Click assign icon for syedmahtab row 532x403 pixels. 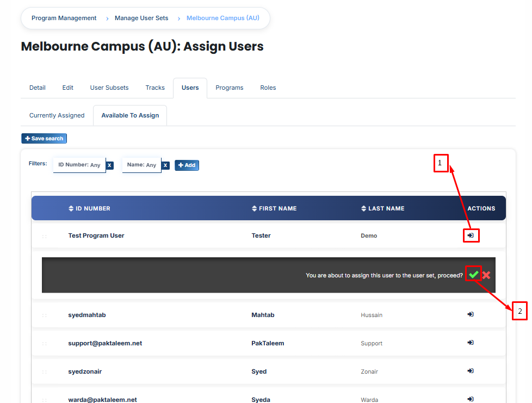click(x=471, y=314)
